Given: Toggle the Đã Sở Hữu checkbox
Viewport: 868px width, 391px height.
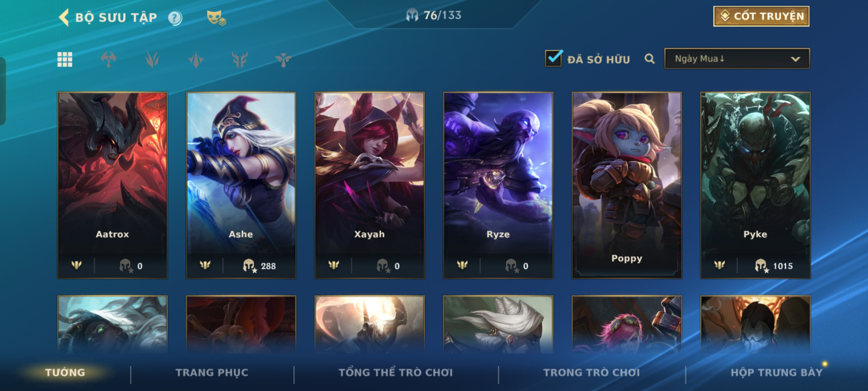Looking at the screenshot, I should (554, 58).
